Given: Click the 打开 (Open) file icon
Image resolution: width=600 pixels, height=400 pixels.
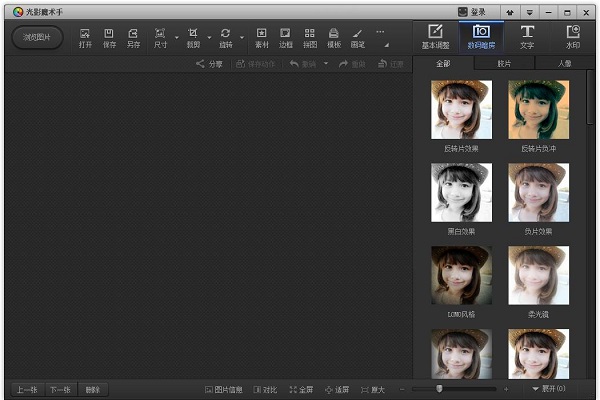Looking at the screenshot, I should click(x=85, y=36).
